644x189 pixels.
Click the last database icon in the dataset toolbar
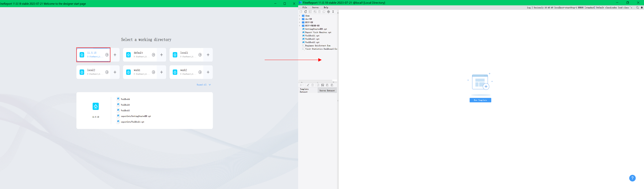point(332,85)
